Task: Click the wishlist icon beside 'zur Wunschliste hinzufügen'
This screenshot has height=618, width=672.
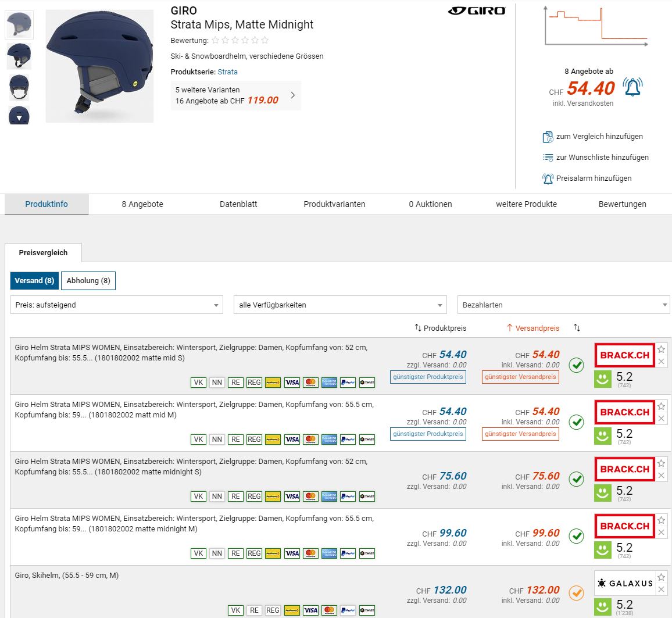Action: 548,158
